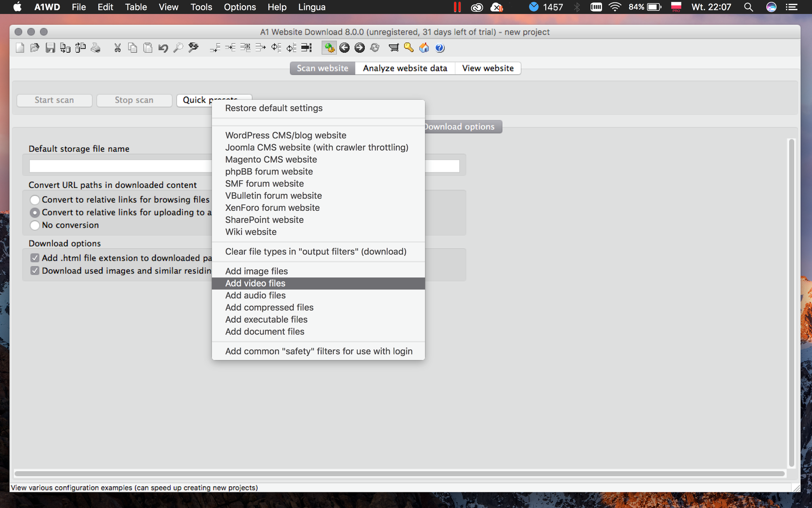The width and height of the screenshot is (812, 508).
Task: Select Convert to relative links for browsing
Action: click(34, 200)
